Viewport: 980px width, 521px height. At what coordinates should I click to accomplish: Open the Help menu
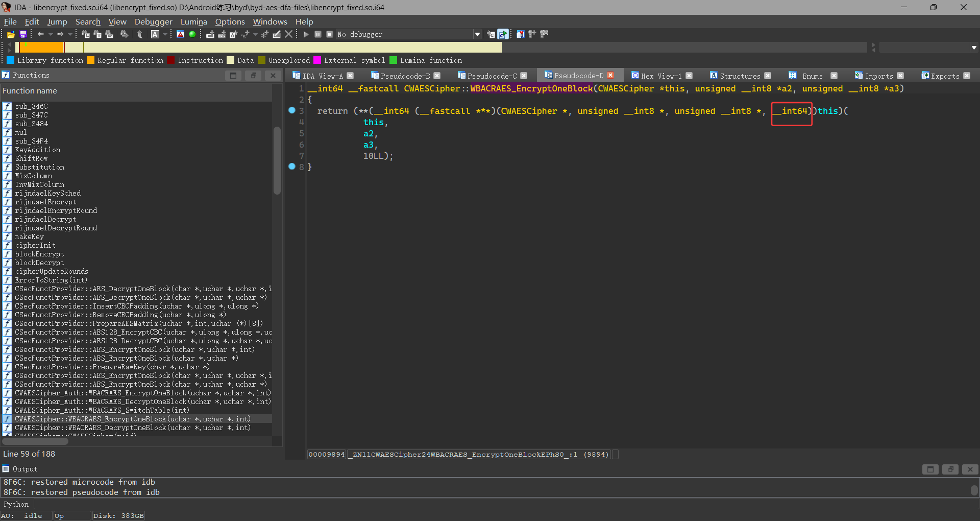coord(304,21)
